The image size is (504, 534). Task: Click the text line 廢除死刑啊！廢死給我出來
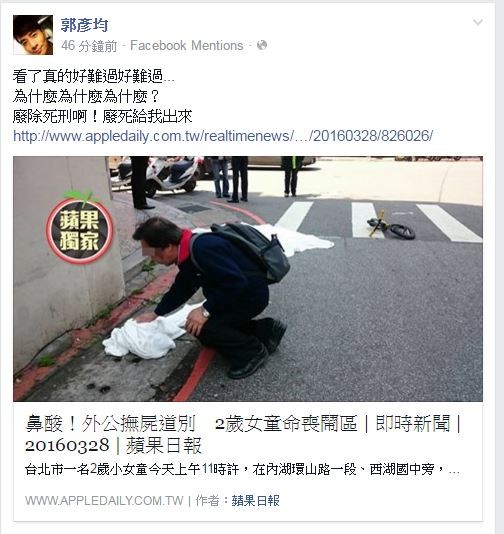tap(103, 117)
